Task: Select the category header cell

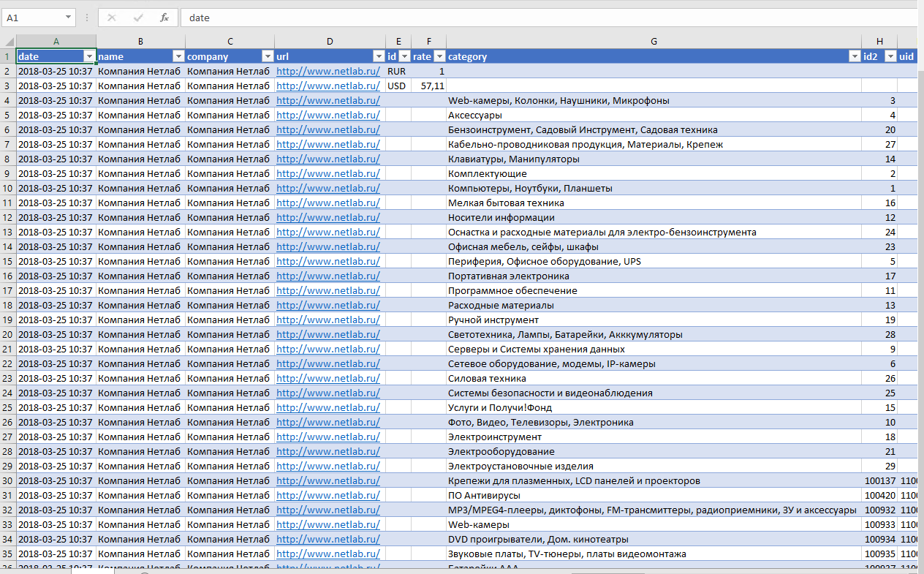Action: [x=654, y=56]
